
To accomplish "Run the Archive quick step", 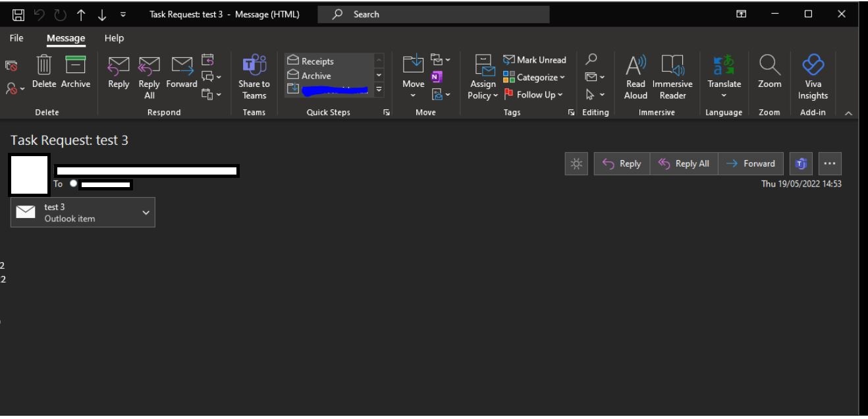I will pos(329,76).
